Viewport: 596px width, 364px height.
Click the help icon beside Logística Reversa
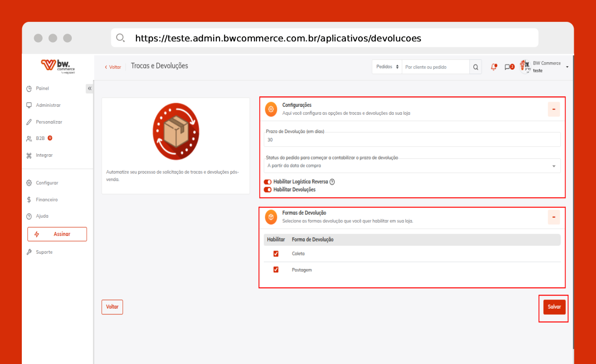click(332, 182)
